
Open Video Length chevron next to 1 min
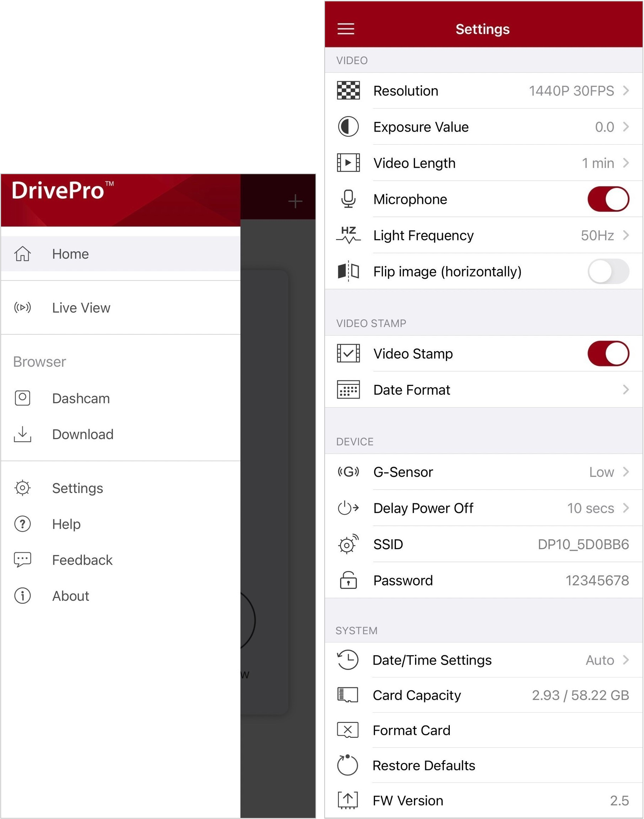626,163
